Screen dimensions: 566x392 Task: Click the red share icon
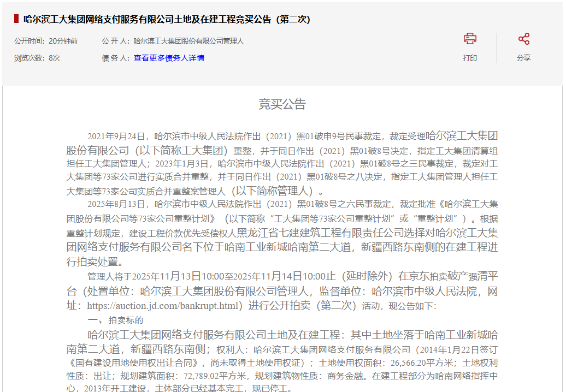523,39
